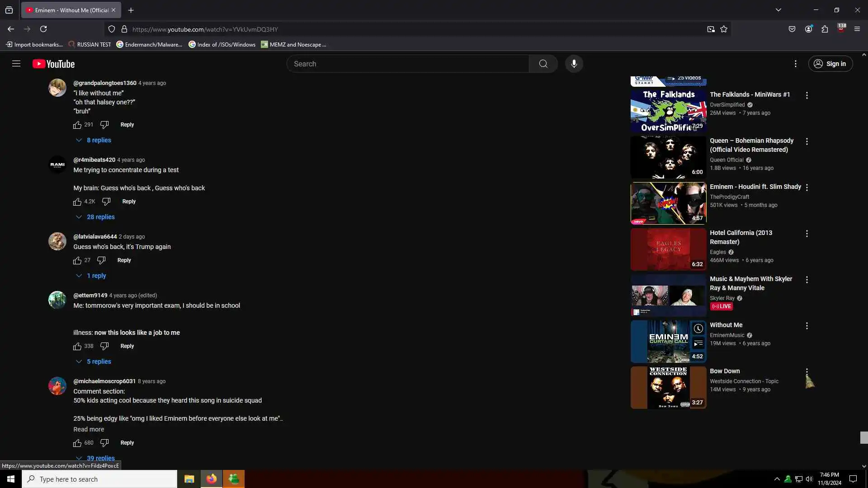Click Read more on @michaelmoscrop6031 comment
The image size is (868, 488).
click(x=89, y=429)
